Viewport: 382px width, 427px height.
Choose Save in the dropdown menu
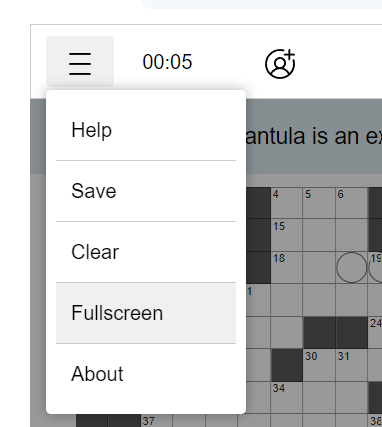[x=146, y=191]
